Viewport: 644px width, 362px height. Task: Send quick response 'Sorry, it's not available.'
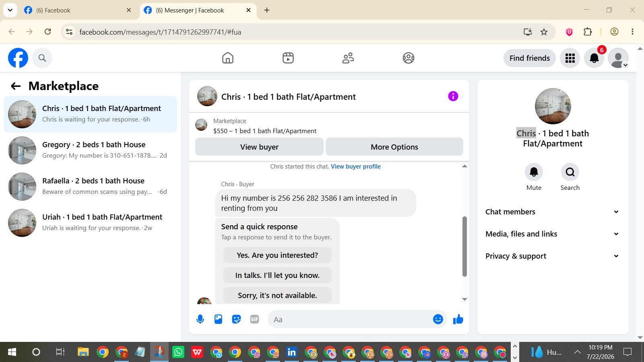coord(277,296)
